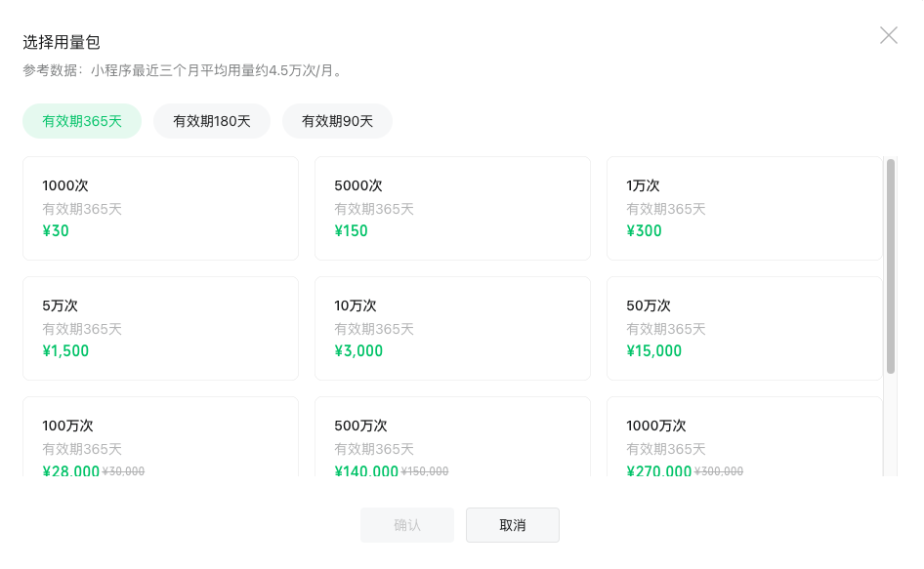This screenshot has width=924, height=569.
Task: Choose the 1万次 usage package
Action: click(744, 207)
